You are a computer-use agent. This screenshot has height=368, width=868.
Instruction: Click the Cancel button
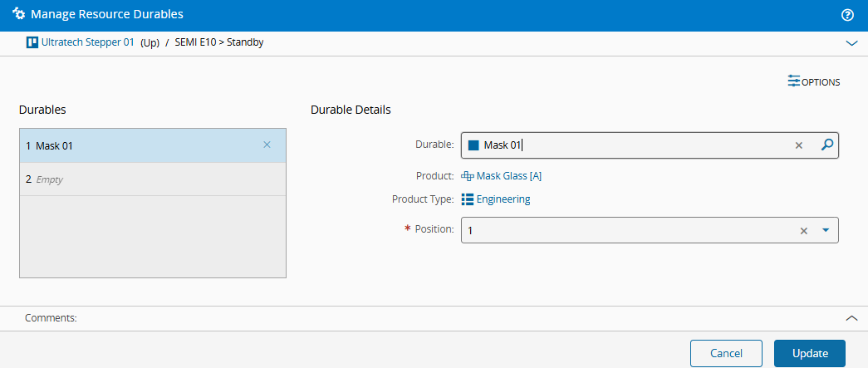coord(726,353)
